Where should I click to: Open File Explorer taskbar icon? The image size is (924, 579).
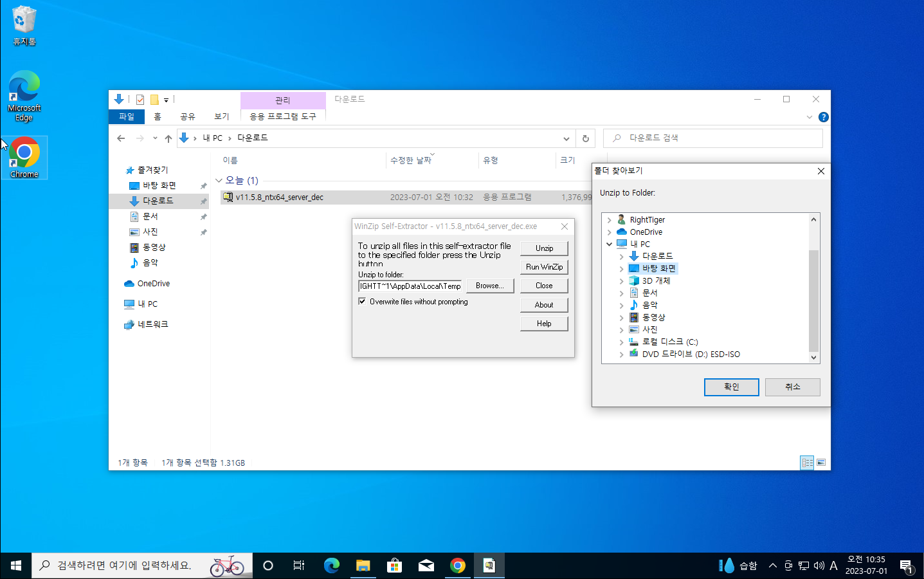pyautogui.click(x=363, y=565)
